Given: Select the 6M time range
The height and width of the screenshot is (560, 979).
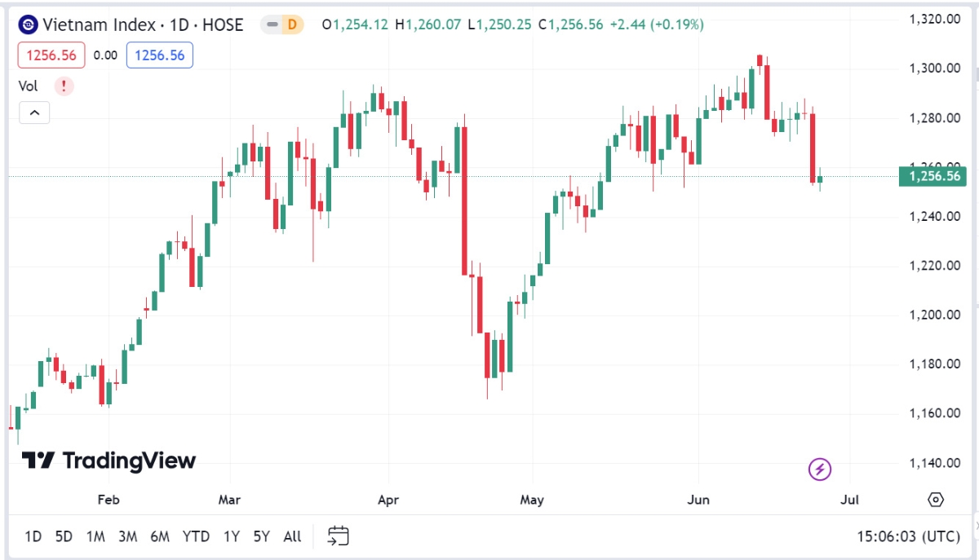Looking at the screenshot, I should [160, 536].
